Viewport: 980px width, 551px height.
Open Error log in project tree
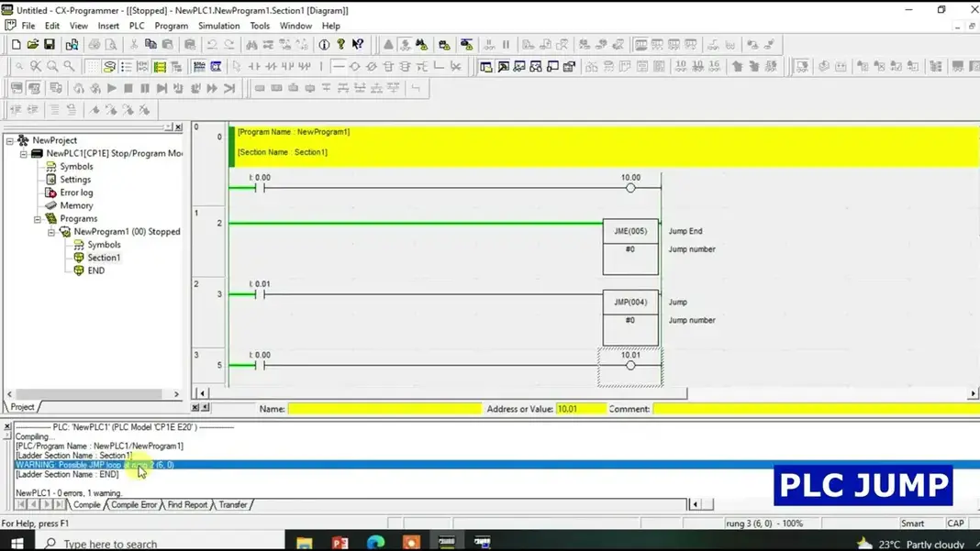click(x=75, y=193)
